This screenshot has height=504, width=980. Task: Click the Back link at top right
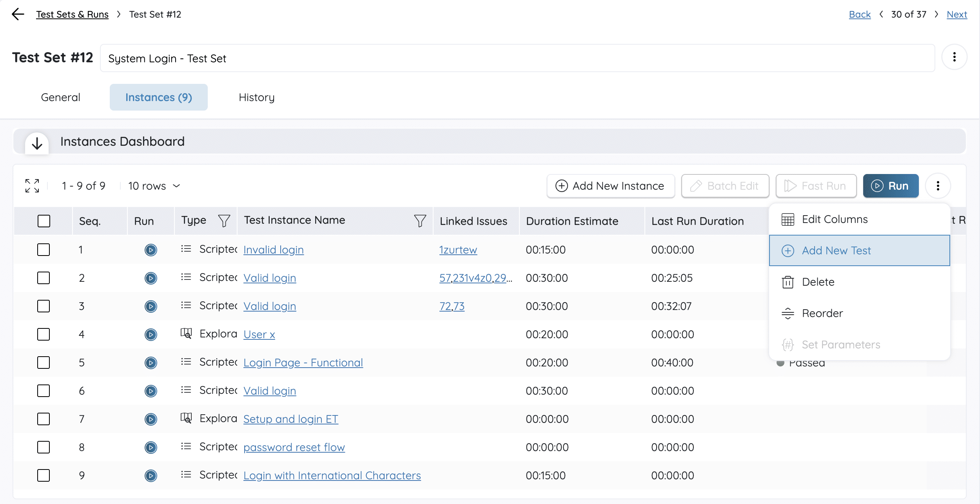(860, 15)
